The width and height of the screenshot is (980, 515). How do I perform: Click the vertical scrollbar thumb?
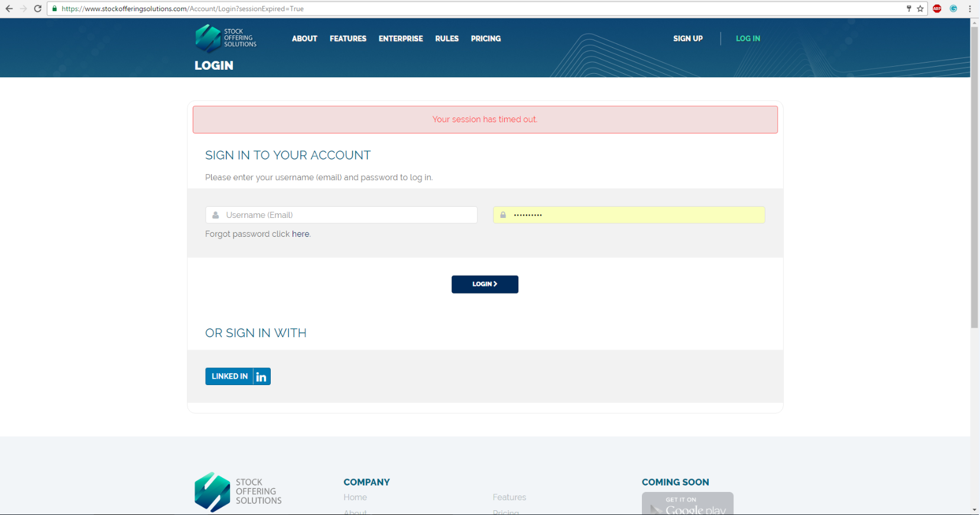(975, 177)
